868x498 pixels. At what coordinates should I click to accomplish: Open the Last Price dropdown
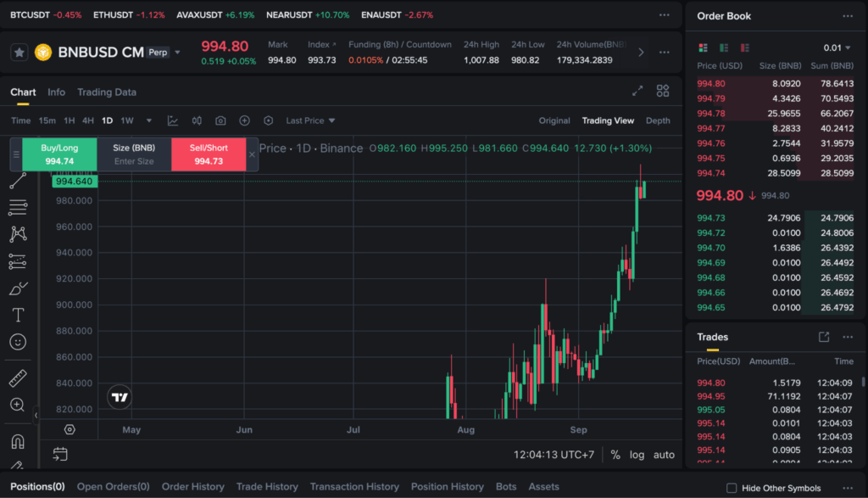pyautogui.click(x=310, y=120)
